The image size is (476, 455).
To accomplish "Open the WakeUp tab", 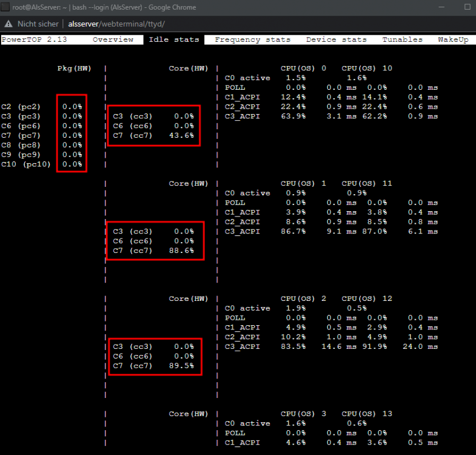I will pos(453,39).
